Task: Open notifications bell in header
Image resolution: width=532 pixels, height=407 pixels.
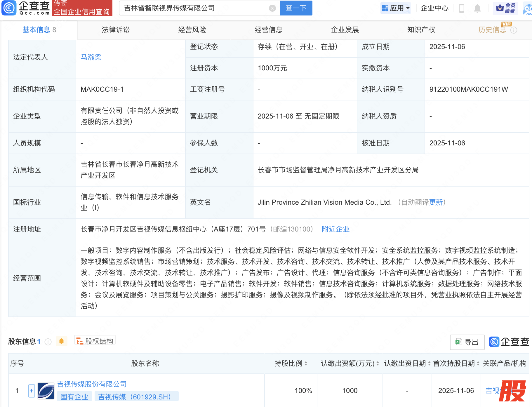Action: pos(477,8)
